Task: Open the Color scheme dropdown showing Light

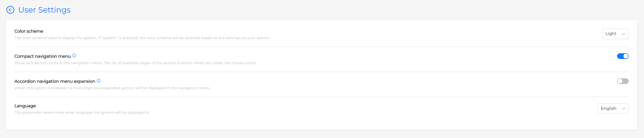Action: click(615, 34)
